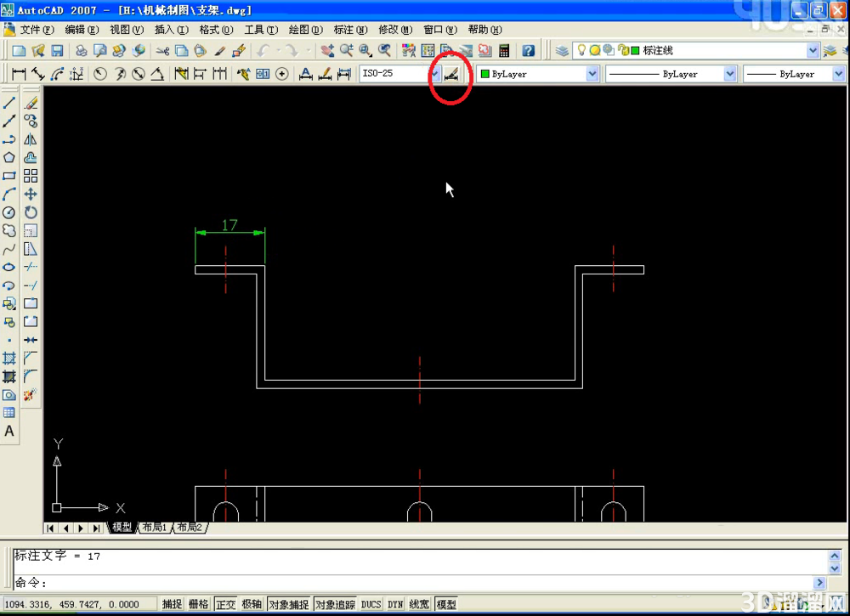Click the Linear dimension icon
The height and width of the screenshot is (616, 850).
click(19, 74)
